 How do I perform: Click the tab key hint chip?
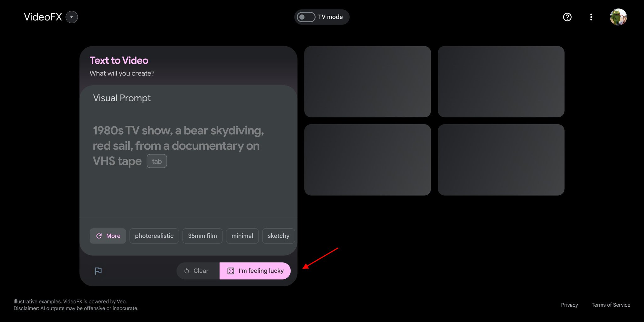tap(157, 161)
